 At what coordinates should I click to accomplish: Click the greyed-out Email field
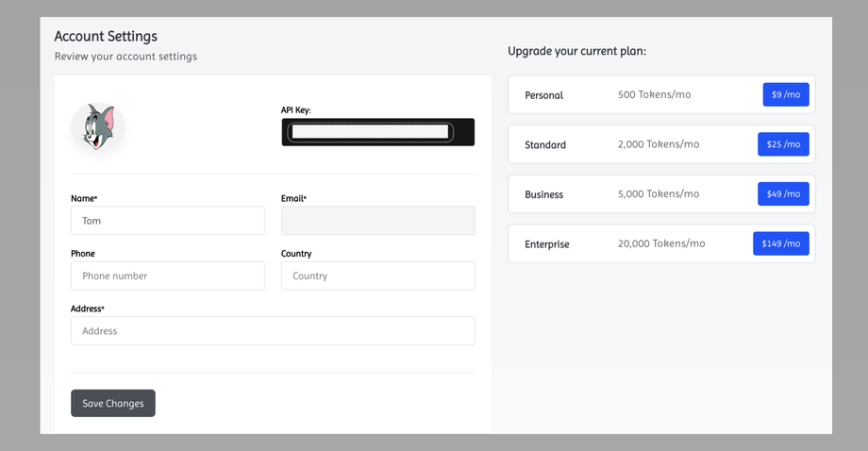point(377,221)
